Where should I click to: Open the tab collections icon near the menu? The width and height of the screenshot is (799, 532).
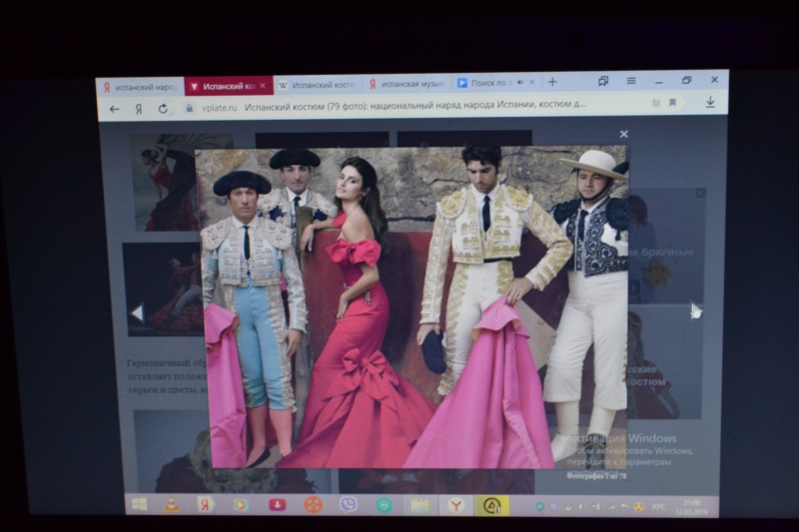[603, 81]
